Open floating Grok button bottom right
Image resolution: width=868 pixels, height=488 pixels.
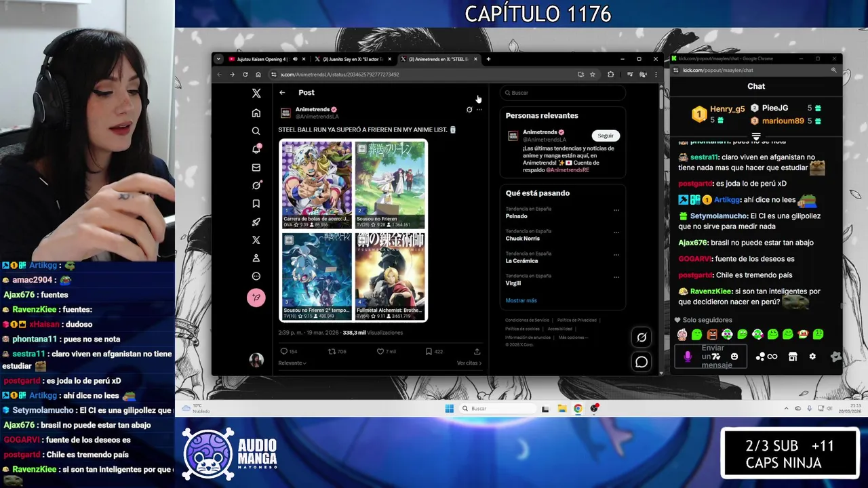point(642,337)
